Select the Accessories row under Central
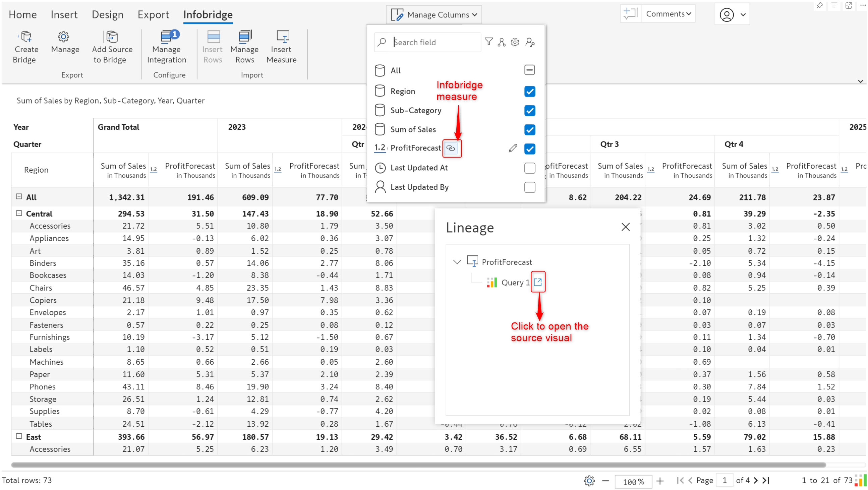 [x=50, y=226]
